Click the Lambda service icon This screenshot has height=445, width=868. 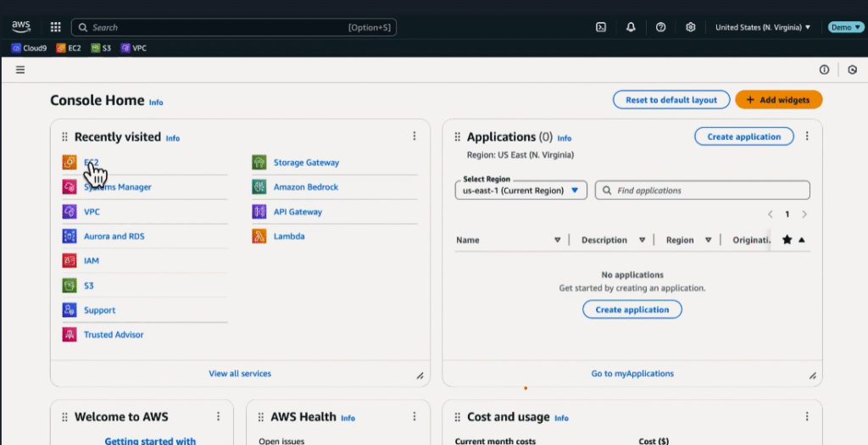(x=259, y=236)
